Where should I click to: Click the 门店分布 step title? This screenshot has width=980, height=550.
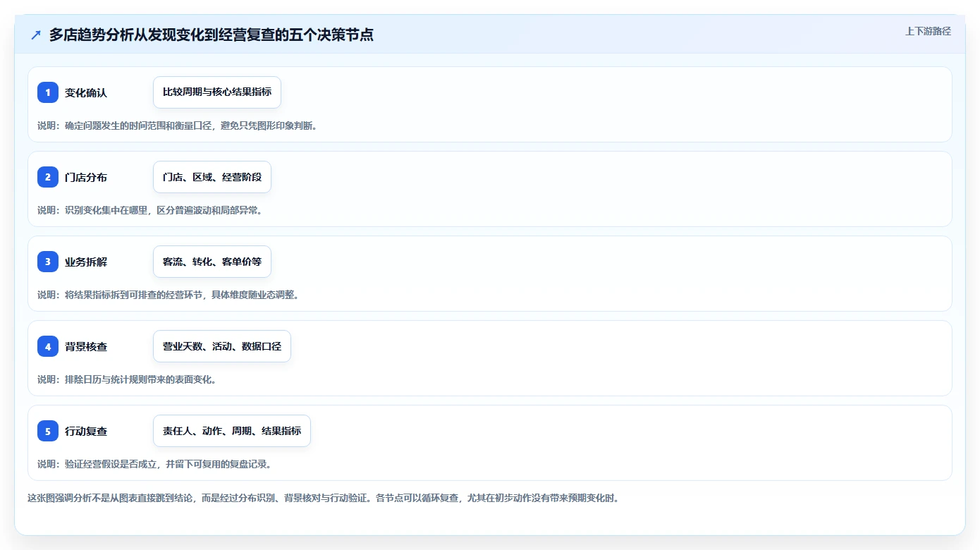coord(86,177)
